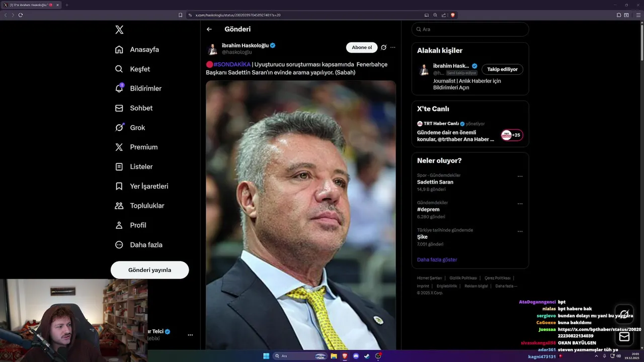Reload page in browser toolbar
The height and width of the screenshot is (362, 644).
(x=21, y=15)
